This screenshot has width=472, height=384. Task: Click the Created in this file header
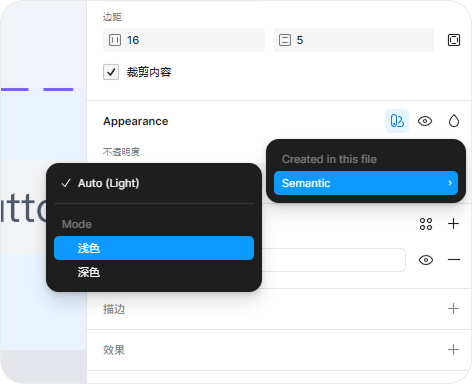329,159
